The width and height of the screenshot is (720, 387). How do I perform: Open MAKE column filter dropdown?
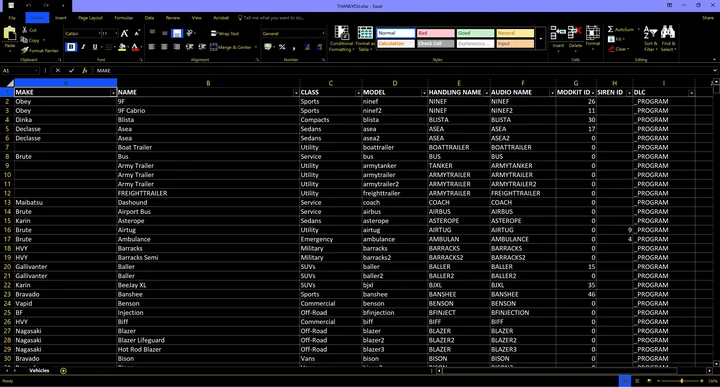[113, 93]
